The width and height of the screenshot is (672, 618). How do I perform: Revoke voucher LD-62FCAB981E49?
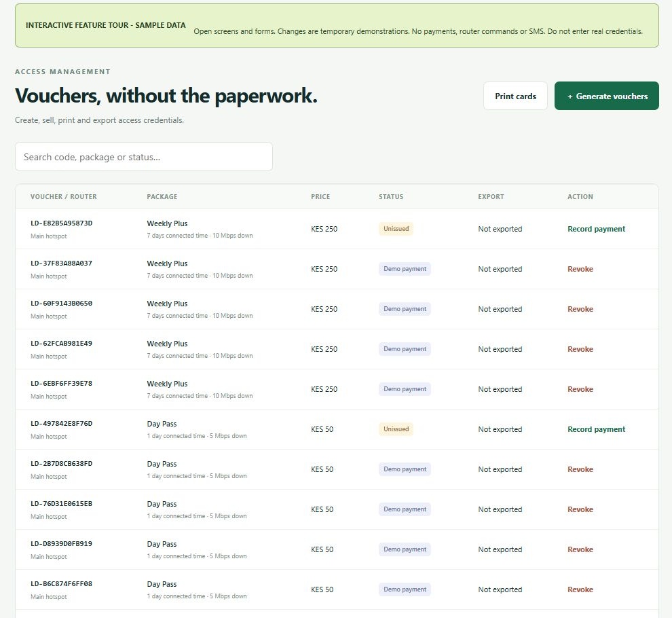point(580,349)
